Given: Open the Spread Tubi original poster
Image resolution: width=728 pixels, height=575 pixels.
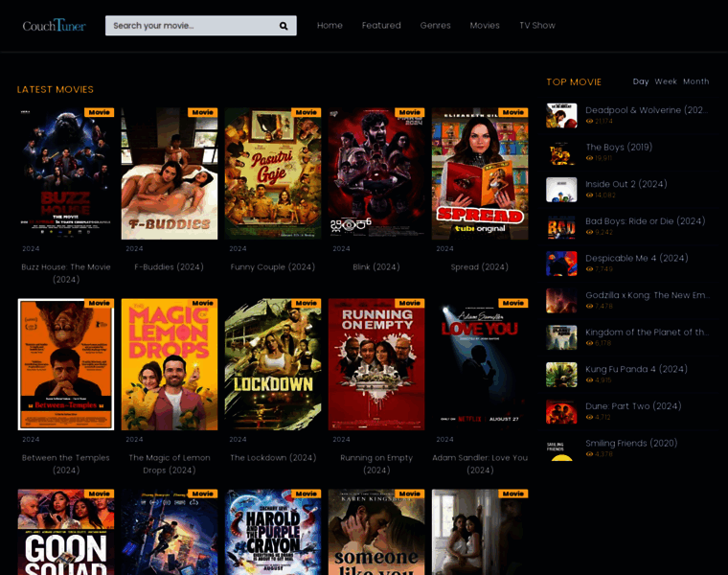Looking at the screenshot, I should (x=480, y=173).
